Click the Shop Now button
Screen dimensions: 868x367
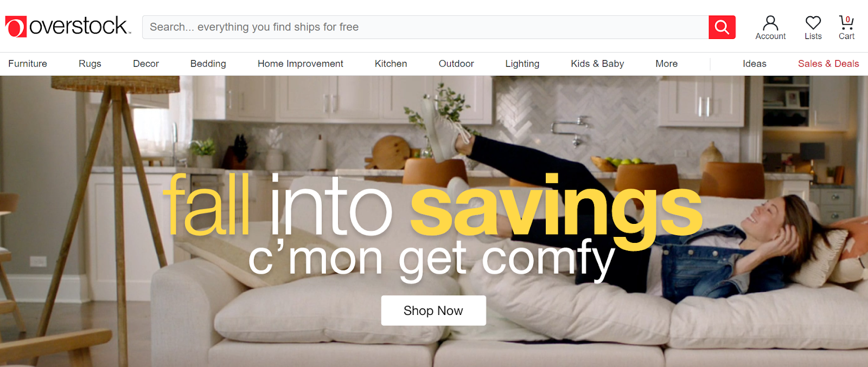coord(433,311)
